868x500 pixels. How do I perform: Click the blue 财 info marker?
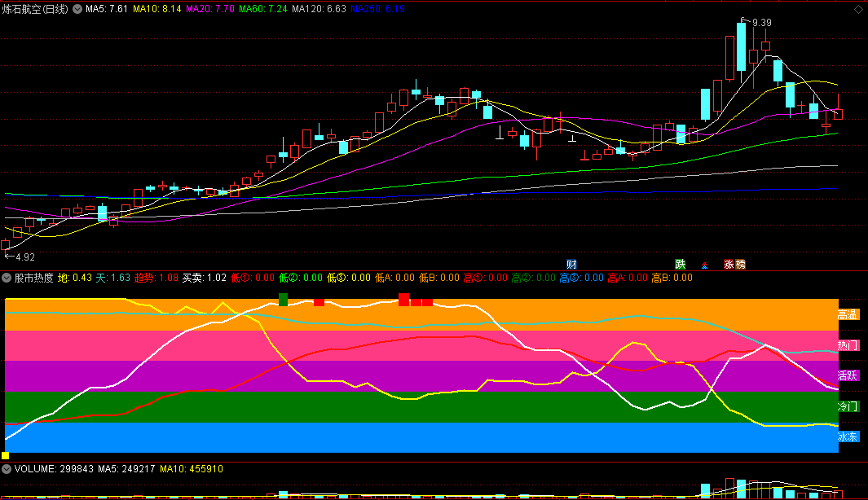(572, 265)
